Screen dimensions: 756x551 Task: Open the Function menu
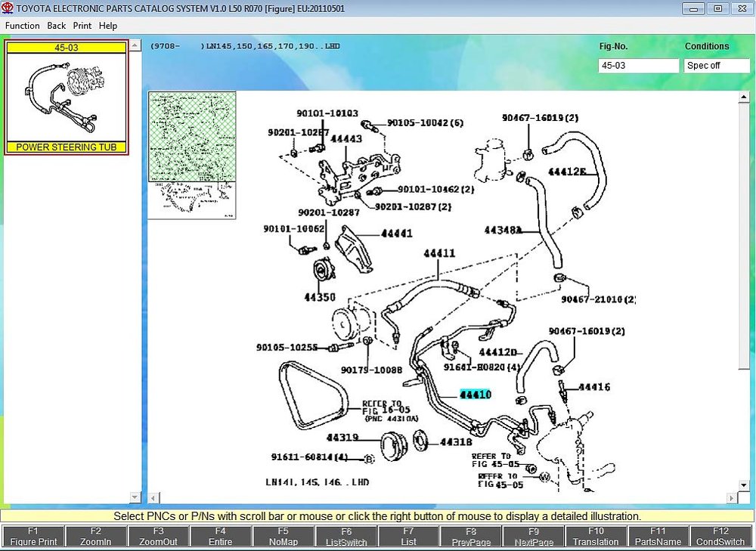tap(22, 26)
